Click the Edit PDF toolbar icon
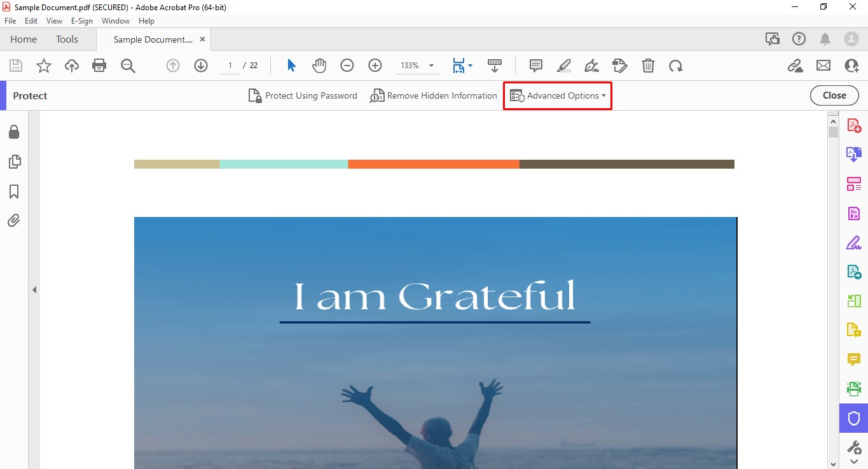Viewport: 868px width, 469px height. click(620, 66)
